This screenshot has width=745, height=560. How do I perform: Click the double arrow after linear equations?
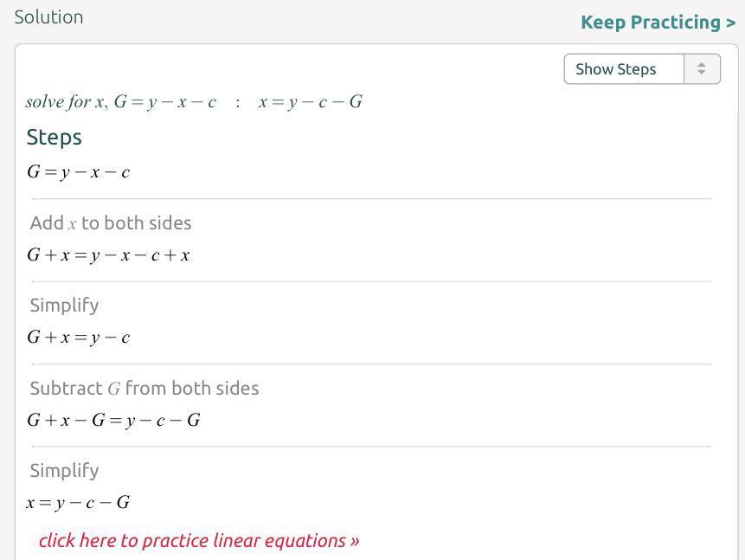[355, 542]
